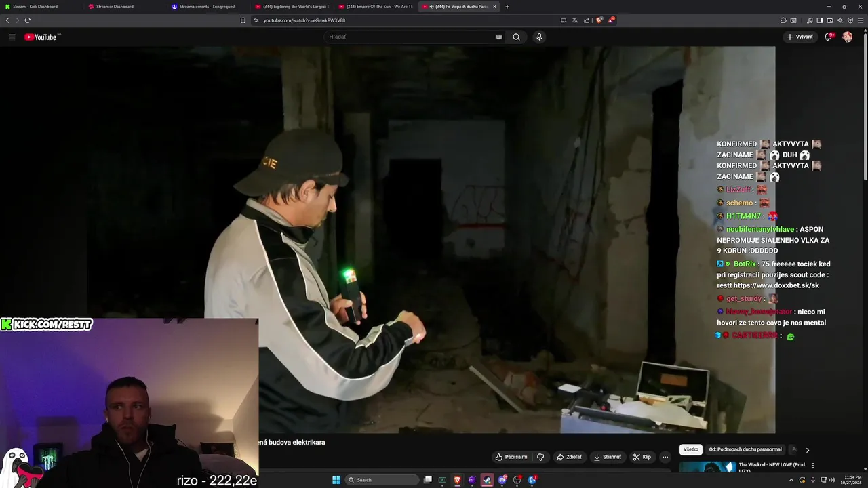Switch to Exploring the World's Largest tab
The height and width of the screenshot is (488, 868).
292,7
